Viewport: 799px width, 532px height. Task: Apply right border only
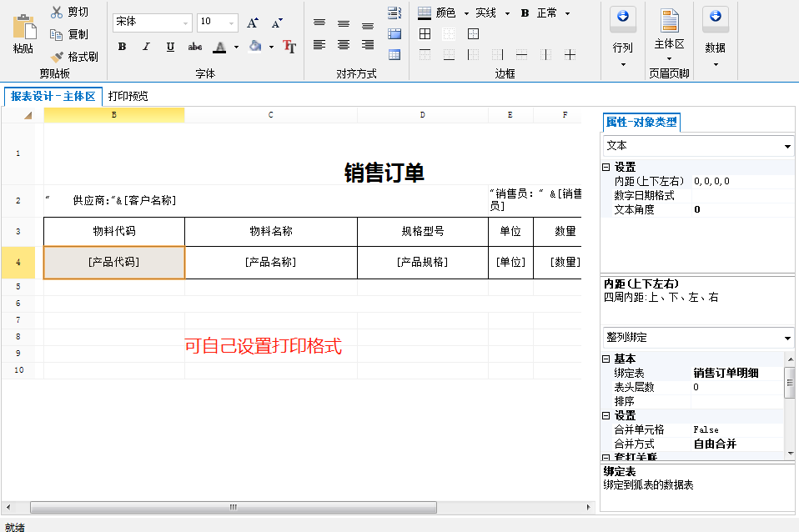[497, 55]
